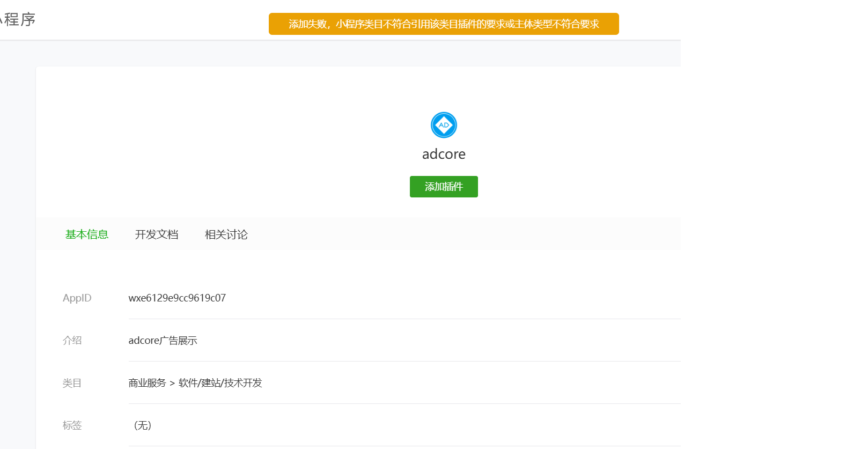868x449 pixels.
Task: Click the AppID value wxe6129e9cc9619c07
Action: [177, 298]
